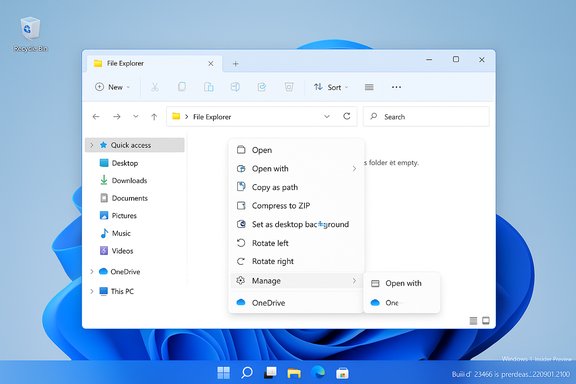Open recent locations chevron

(x=136, y=116)
